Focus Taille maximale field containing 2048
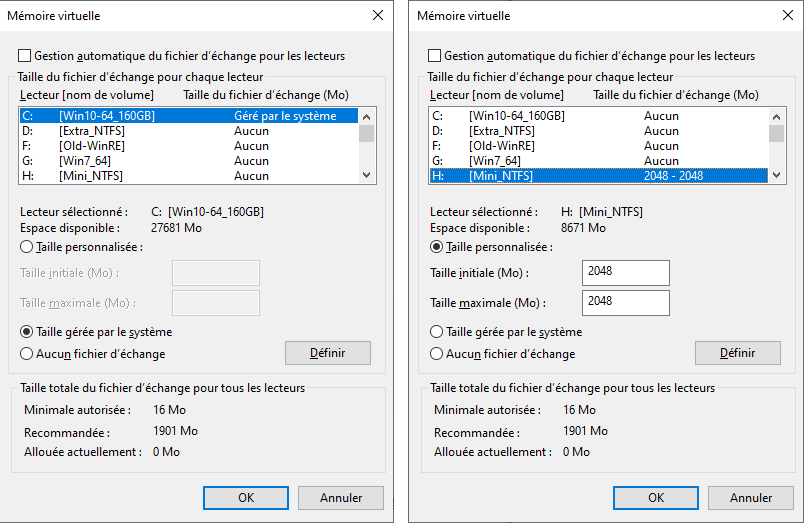 (x=625, y=303)
